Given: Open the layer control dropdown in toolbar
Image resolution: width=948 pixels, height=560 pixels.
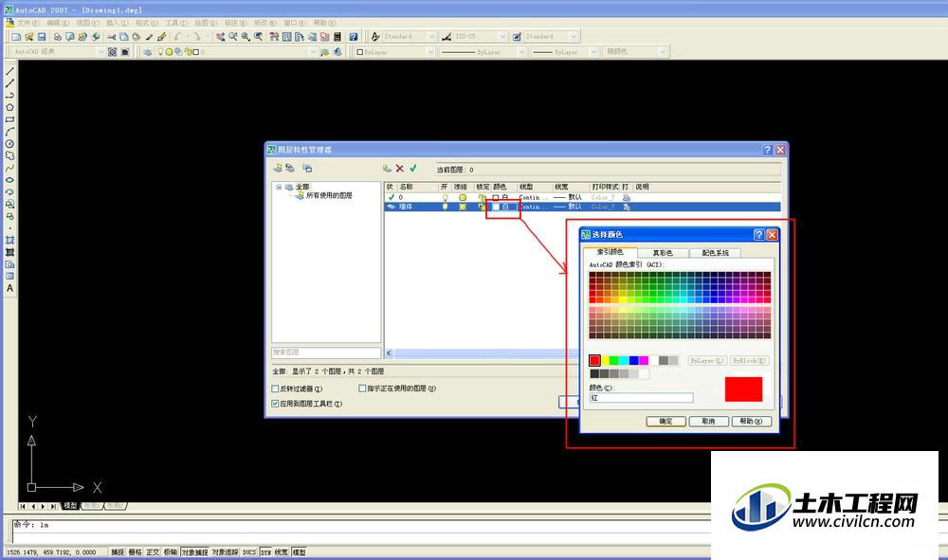Looking at the screenshot, I should (313, 52).
